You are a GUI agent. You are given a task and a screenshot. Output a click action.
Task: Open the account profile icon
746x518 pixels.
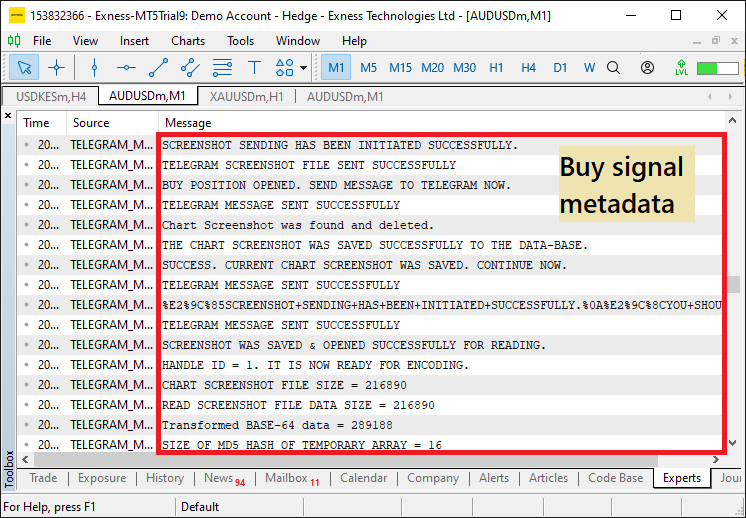647,68
